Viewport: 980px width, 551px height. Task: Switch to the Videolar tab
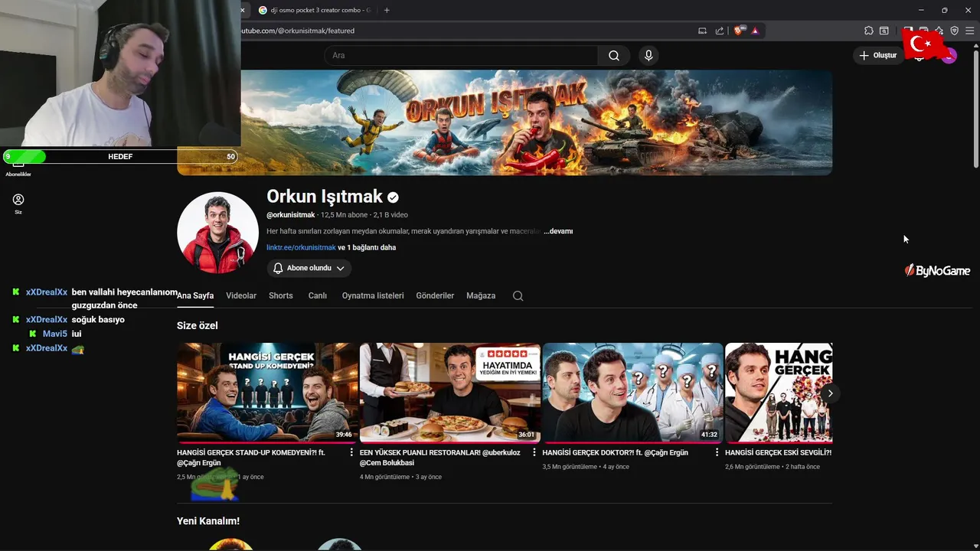241,295
